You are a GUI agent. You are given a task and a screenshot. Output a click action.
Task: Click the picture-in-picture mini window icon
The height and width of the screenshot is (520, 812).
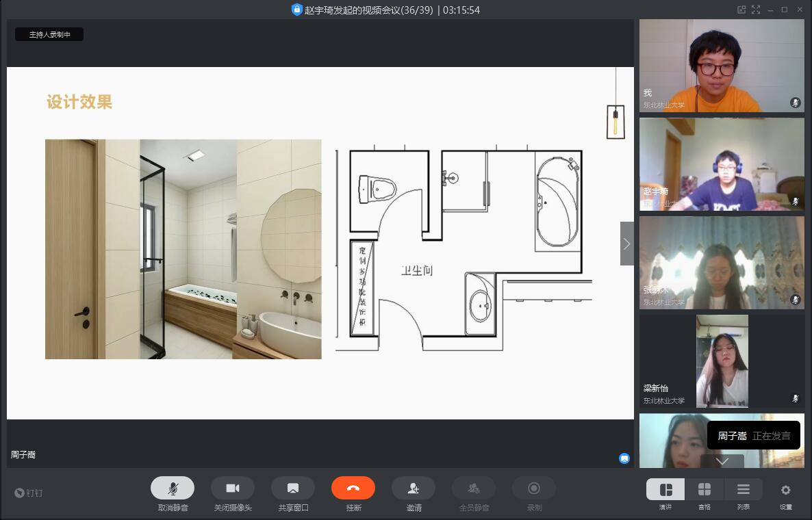(x=741, y=10)
